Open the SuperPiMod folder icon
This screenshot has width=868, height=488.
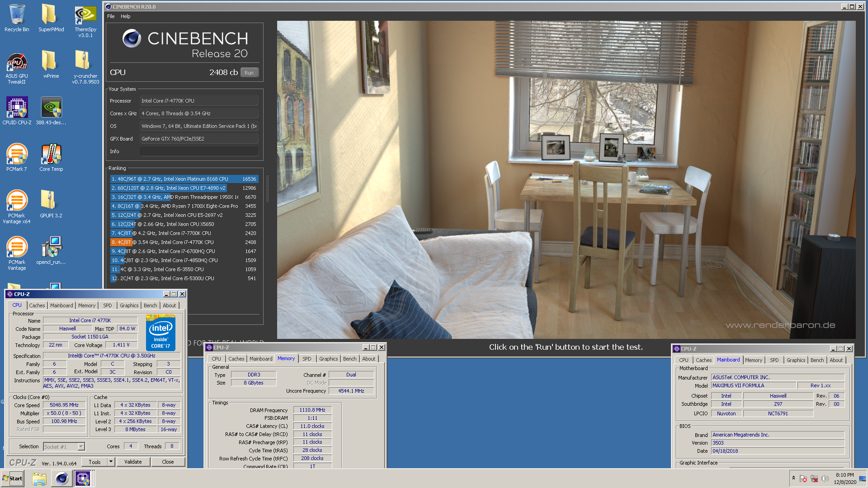[x=51, y=18]
